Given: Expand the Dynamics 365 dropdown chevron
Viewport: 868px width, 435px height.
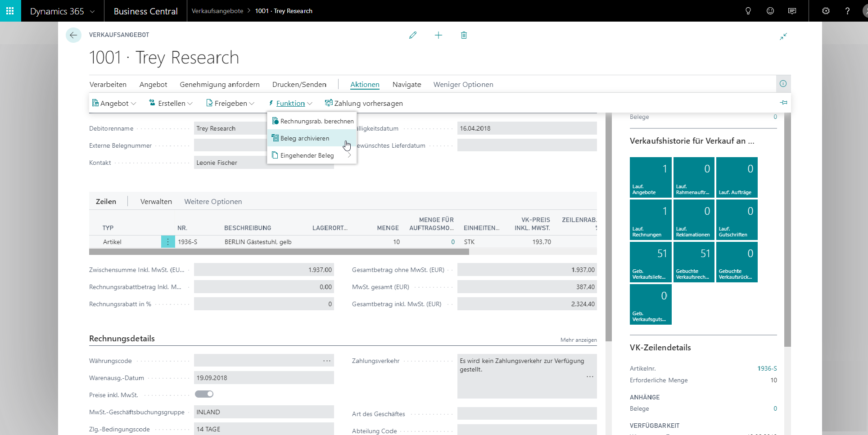Looking at the screenshot, I should pos(92,11).
